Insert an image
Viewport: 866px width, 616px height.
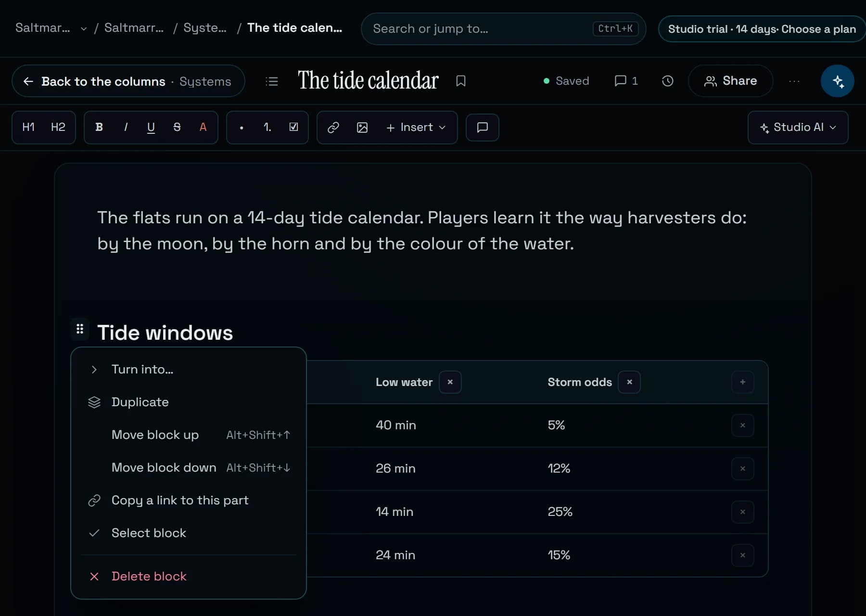point(362,127)
